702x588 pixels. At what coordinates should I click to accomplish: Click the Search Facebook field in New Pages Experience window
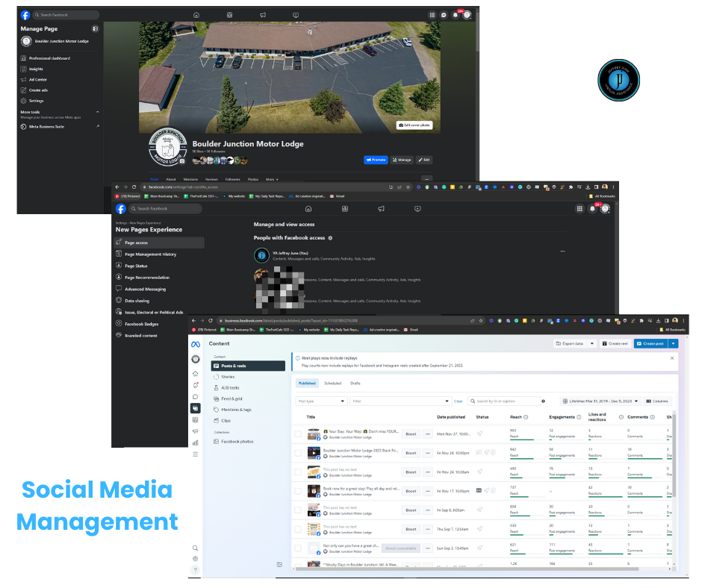165,208
